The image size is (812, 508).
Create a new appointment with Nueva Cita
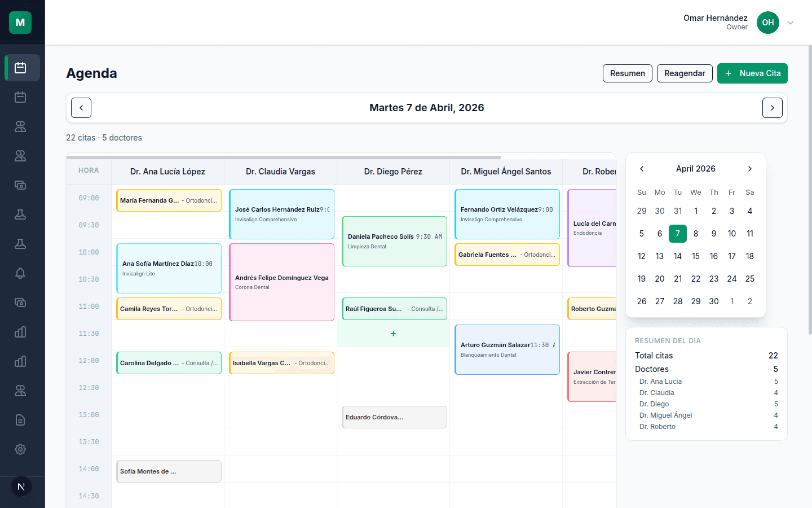point(752,73)
